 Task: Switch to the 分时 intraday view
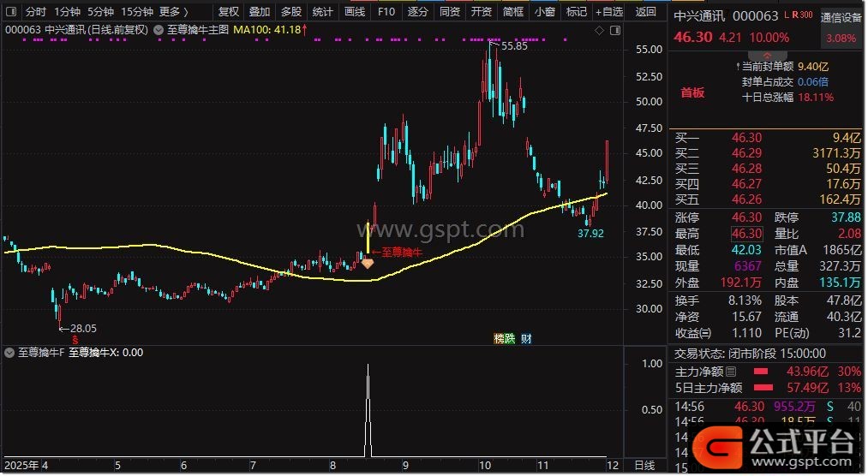[x=35, y=12]
